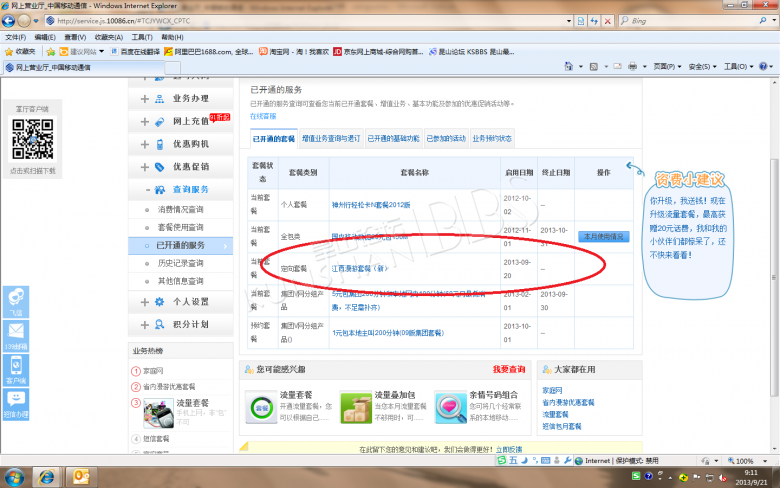Open the 短信办理 chat icon

coord(16,400)
